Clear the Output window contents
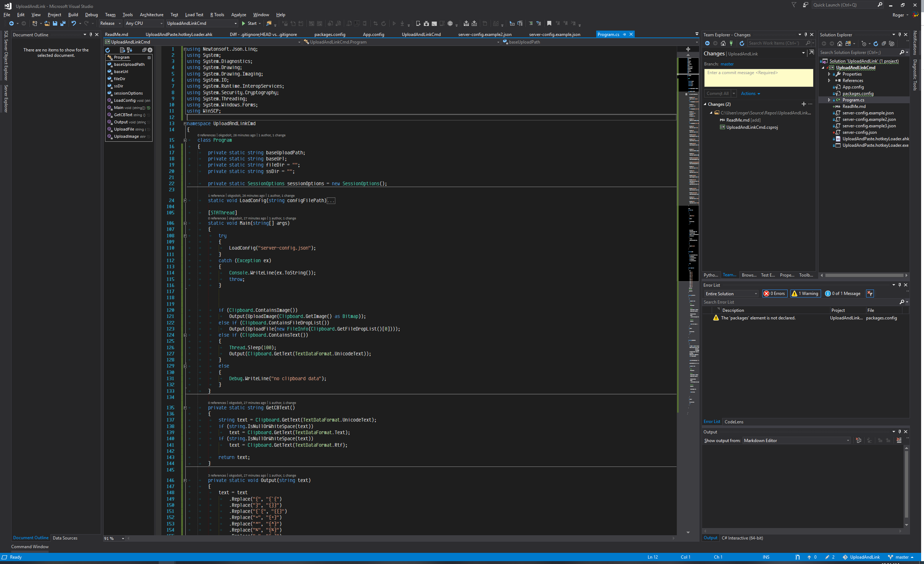 (x=899, y=440)
